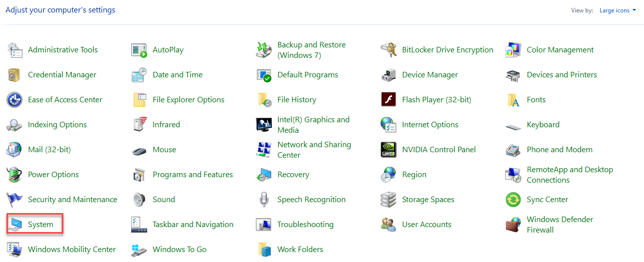
Task: Click the Flash Player icon
Action: tap(388, 100)
